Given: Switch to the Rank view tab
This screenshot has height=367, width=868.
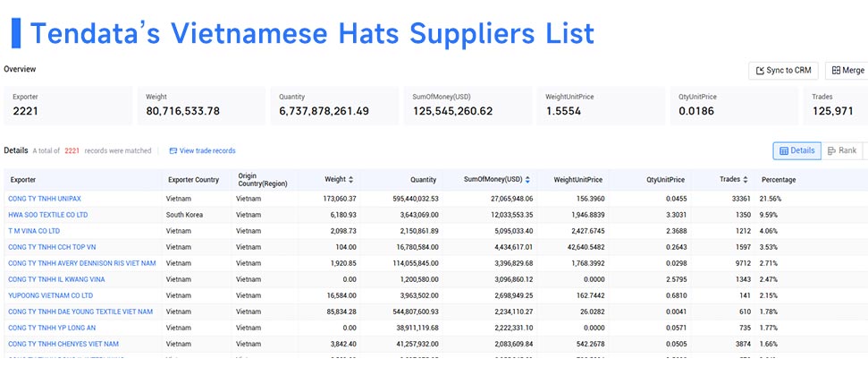Looking at the screenshot, I should 842,150.
